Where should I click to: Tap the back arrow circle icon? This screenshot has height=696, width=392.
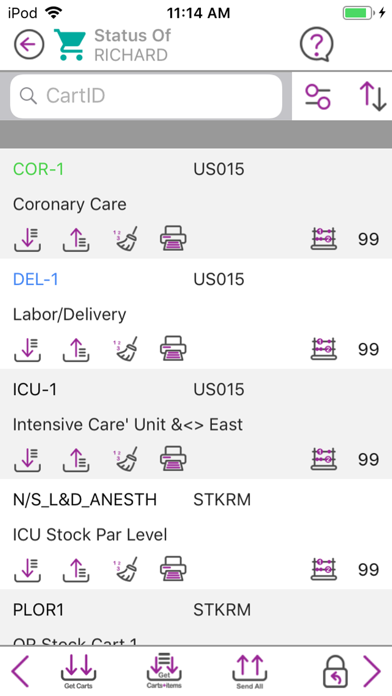pyautogui.click(x=29, y=44)
